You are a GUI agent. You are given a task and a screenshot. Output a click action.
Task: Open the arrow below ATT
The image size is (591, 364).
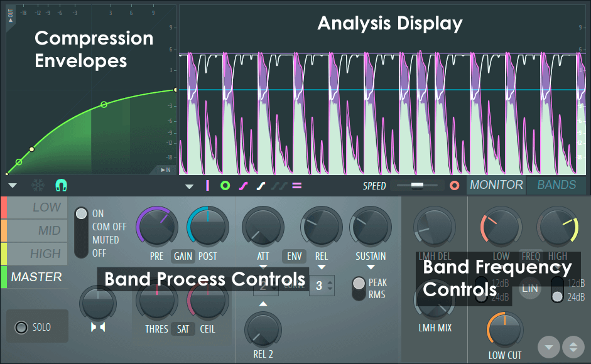pos(263,267)
